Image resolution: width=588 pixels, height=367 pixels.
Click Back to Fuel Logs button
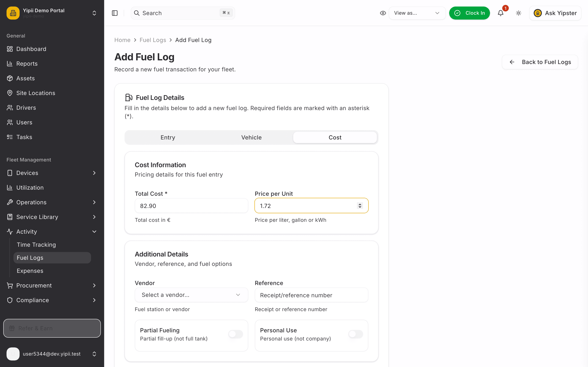540,62
